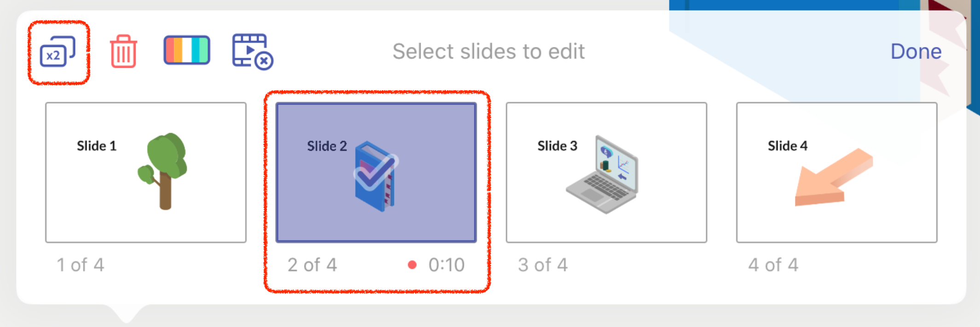Click the duplicate slide x2 icon
Image resolution: width=980 pixels, height=327 pixels.
[x=58, y=52]
